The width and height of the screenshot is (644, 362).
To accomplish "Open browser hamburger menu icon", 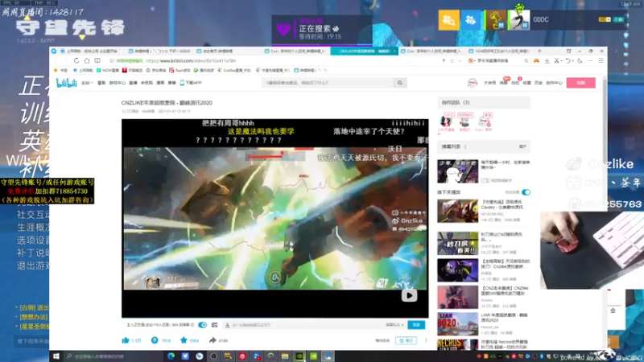I will (601, 61).
